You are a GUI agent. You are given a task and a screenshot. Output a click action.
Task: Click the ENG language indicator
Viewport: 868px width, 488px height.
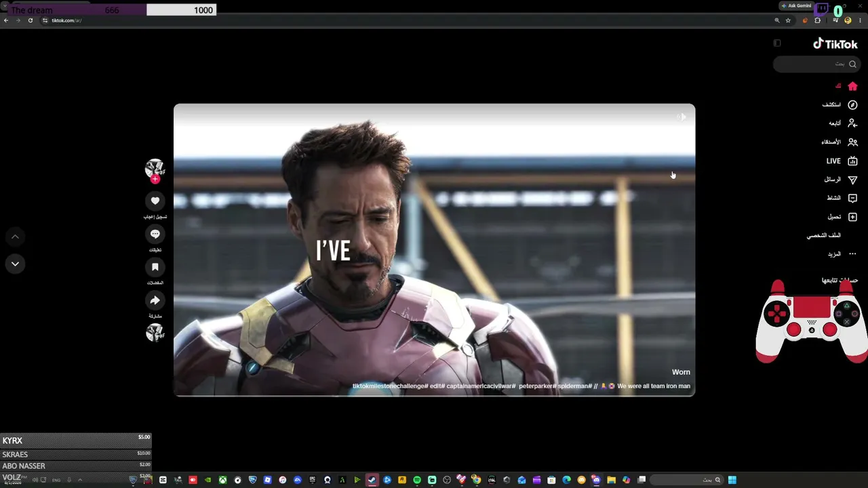[x=56, y=480]
